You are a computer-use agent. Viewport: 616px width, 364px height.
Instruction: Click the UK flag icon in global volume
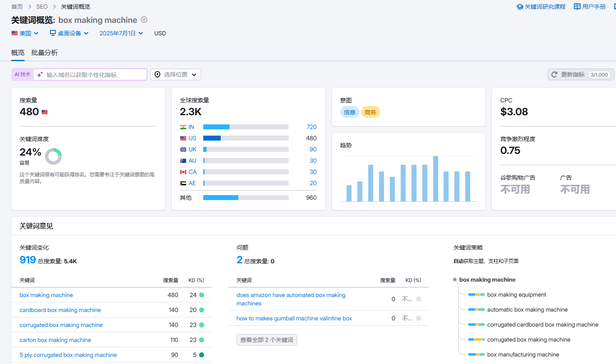(x=183, y=149)
